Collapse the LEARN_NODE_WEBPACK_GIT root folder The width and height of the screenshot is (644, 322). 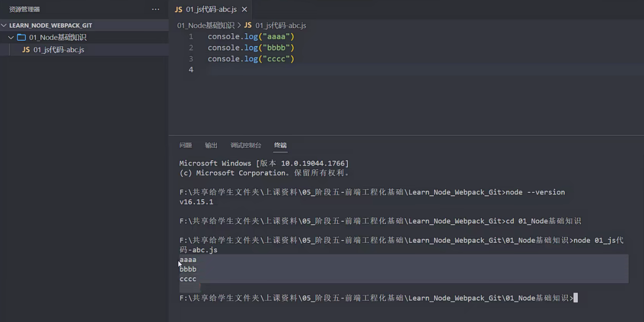click(x=4, y=25)
